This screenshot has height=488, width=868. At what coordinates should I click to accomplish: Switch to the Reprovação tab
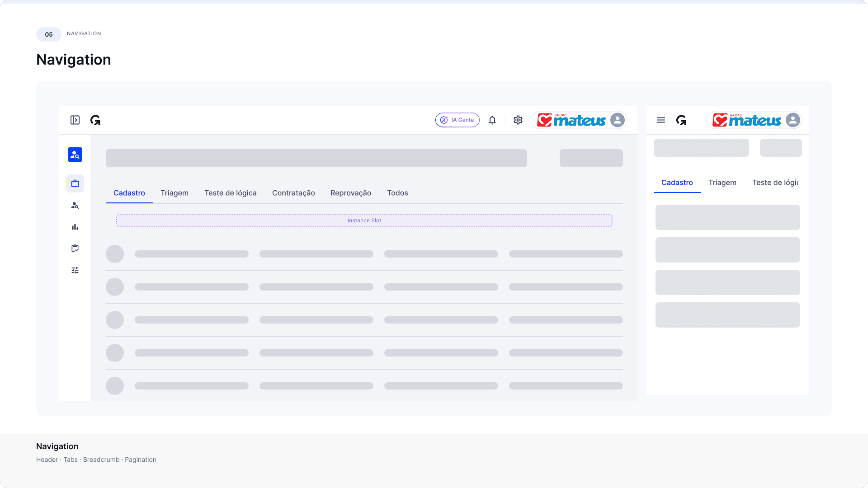(x=351, y=193)
